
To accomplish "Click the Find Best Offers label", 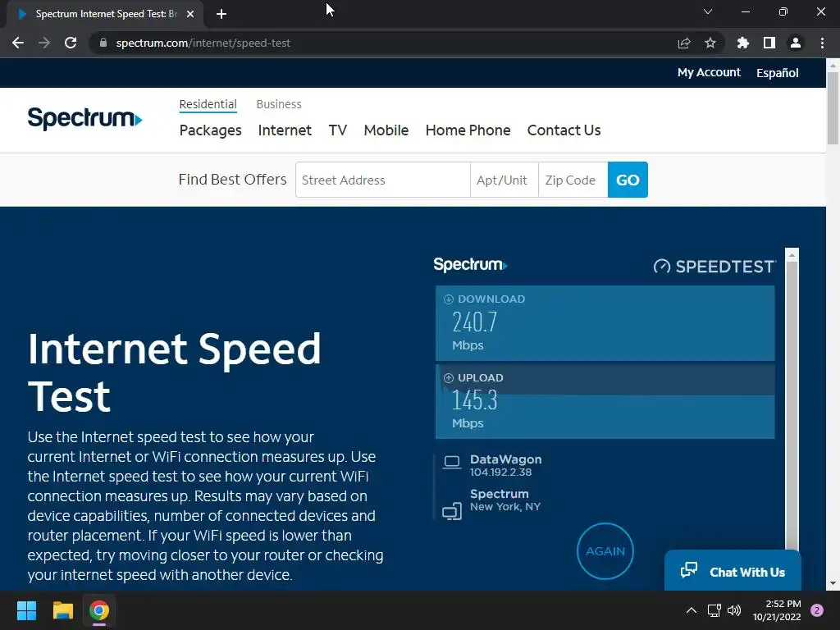I will (232, 180).
